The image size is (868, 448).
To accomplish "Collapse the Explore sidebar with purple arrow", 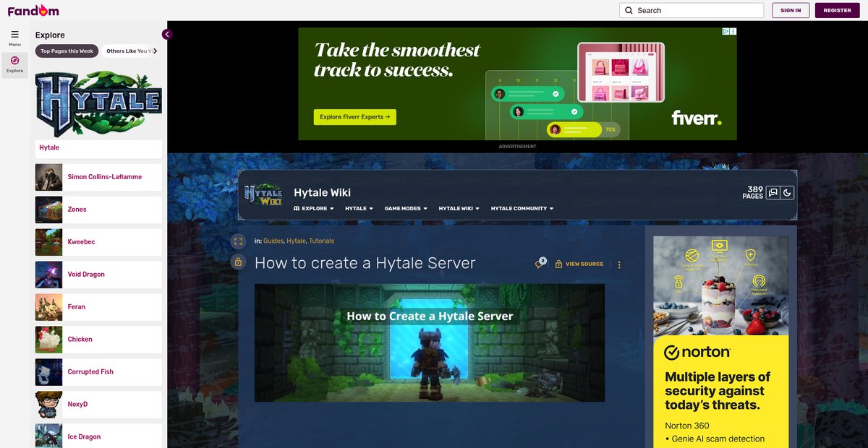I will [167, 34].
